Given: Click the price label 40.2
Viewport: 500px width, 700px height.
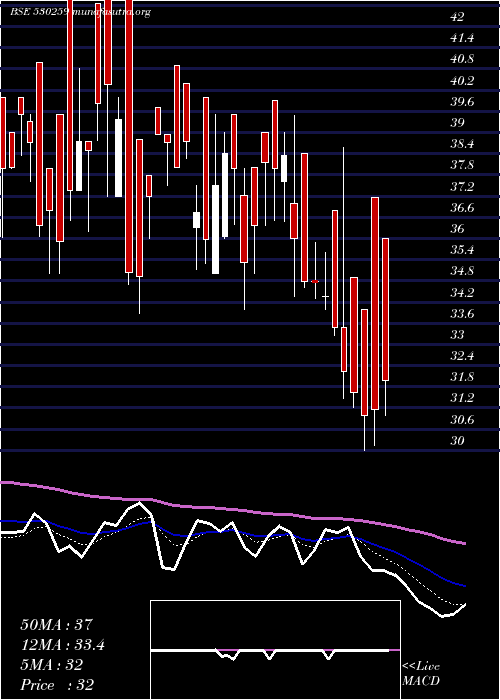Looking at the screenshot, I should coord(462,81).
